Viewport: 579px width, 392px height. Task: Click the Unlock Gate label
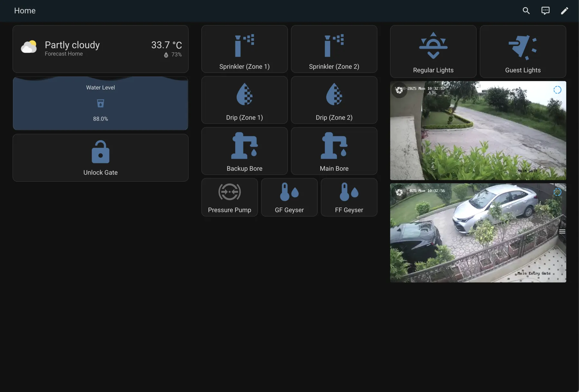[x=100, y=172]
